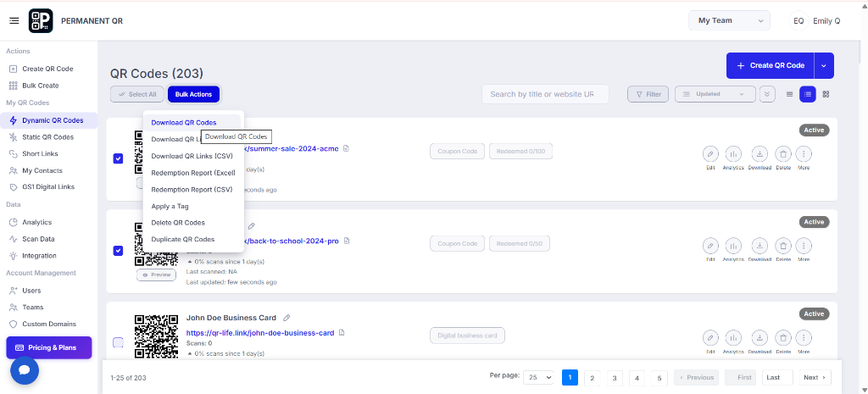This screenshot has width=868, height=394.
Task: Jump to the Last page
Action: [777, 377]
